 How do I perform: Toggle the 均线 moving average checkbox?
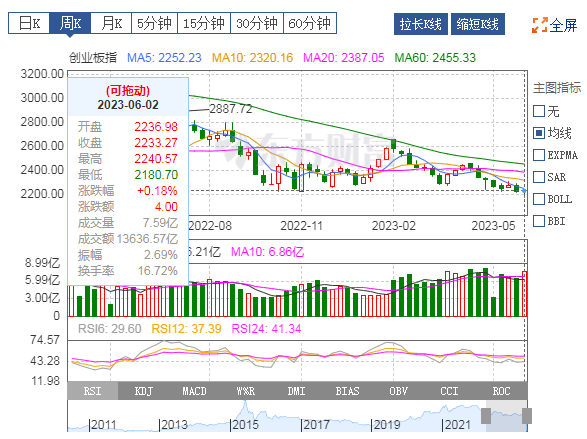point(539,133)
